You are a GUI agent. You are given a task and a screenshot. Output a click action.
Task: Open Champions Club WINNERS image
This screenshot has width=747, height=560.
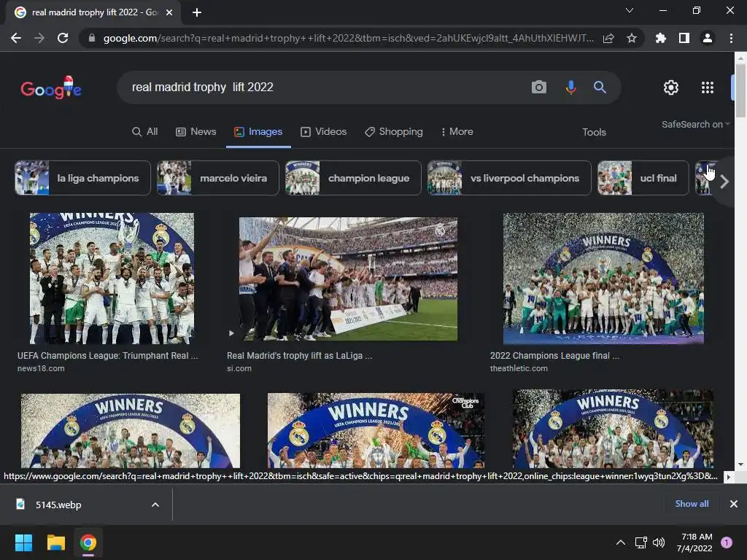[376, 430]
